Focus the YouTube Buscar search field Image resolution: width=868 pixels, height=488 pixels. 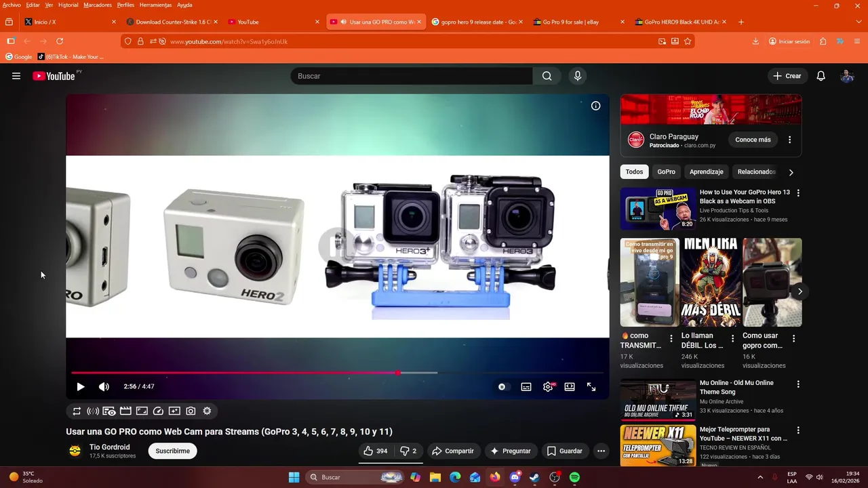pyautogui.click(x=412, y=76)
